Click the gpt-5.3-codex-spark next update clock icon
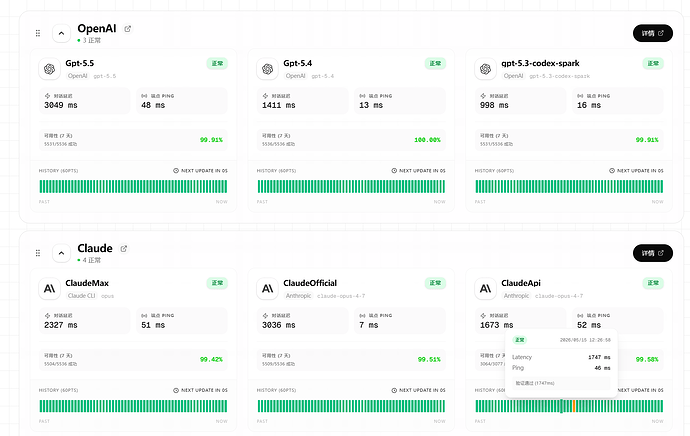 (x=612, y=171)
